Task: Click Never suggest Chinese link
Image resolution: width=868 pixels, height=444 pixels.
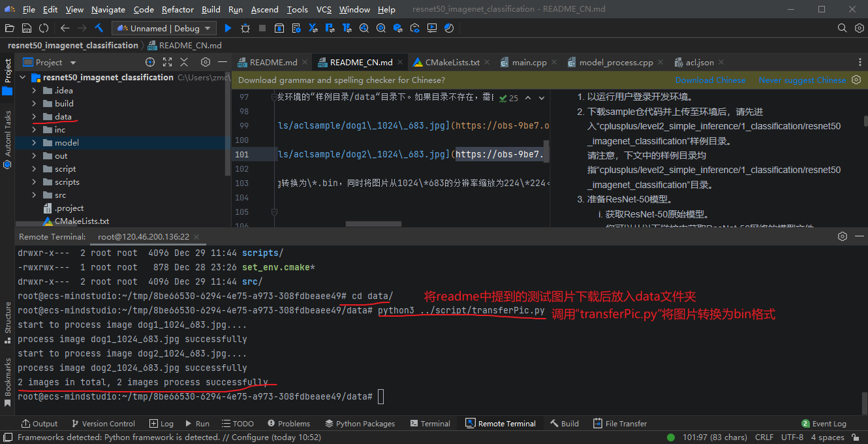Action: 802,80
